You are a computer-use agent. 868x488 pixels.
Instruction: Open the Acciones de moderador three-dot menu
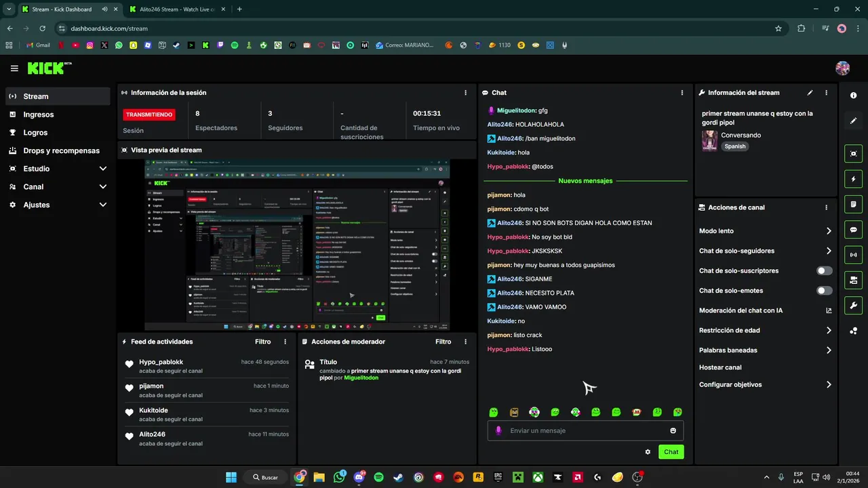point(465,342)
